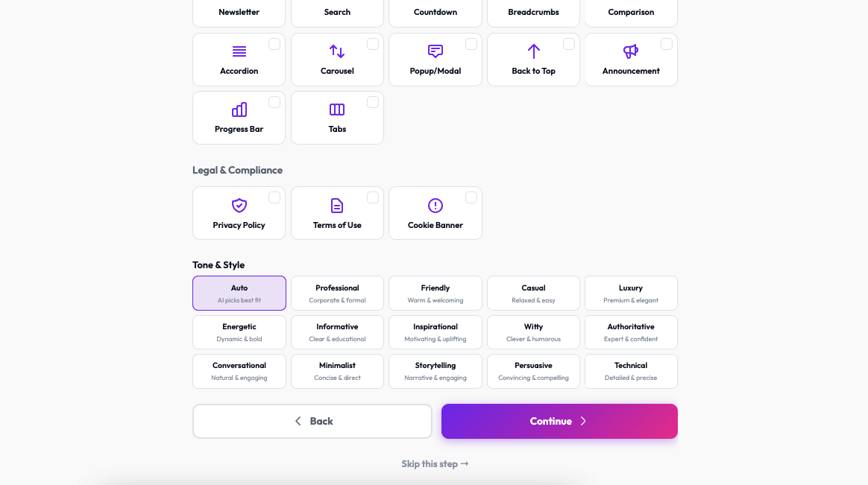
Task: Click the Privacy Policy shield icon
Action: click(239, 205)
